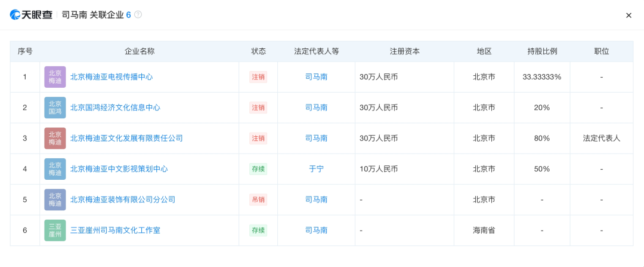Click the indigo 北京梅迪 logo in row 5

[55, 200]
